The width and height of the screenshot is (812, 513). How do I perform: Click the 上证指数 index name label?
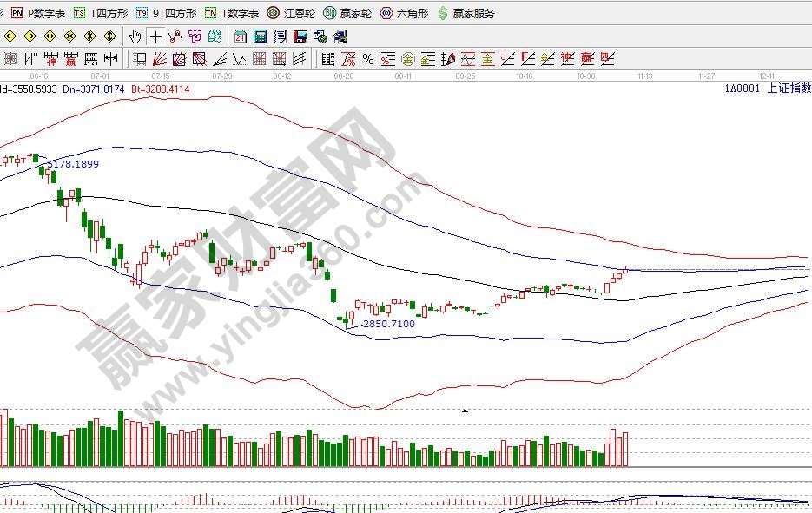tap(792, 88)
